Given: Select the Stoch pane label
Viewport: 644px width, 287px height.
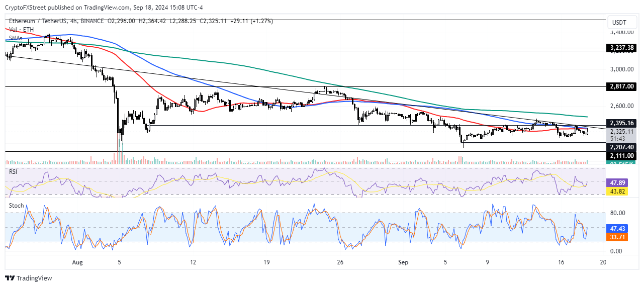Looking at the screenshot, I should pyautogui.click(x=17, y=206).
